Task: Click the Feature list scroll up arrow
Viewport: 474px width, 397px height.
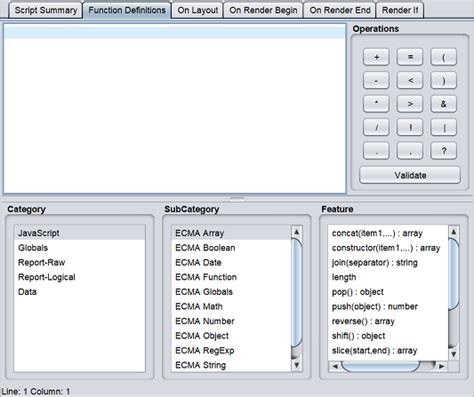Action: click(453, 231)
